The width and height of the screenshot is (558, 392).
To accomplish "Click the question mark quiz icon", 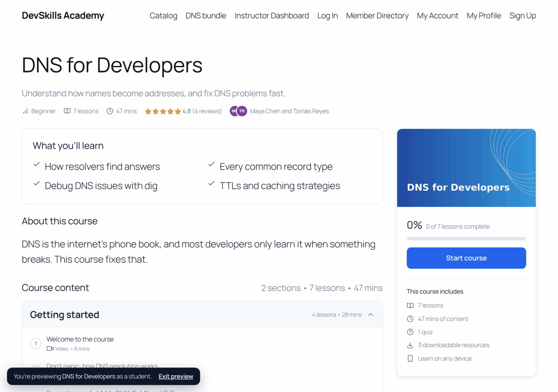I will coord(410,332).
